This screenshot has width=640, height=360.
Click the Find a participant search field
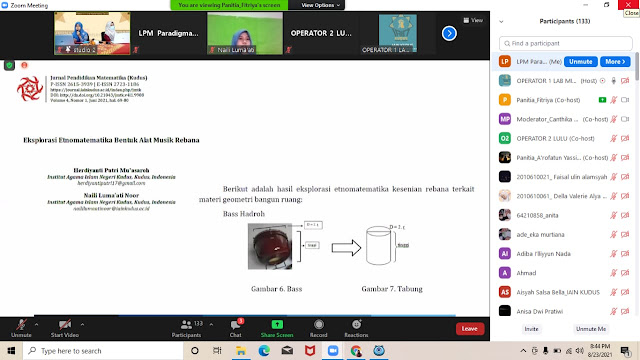(x=565, y=43)
